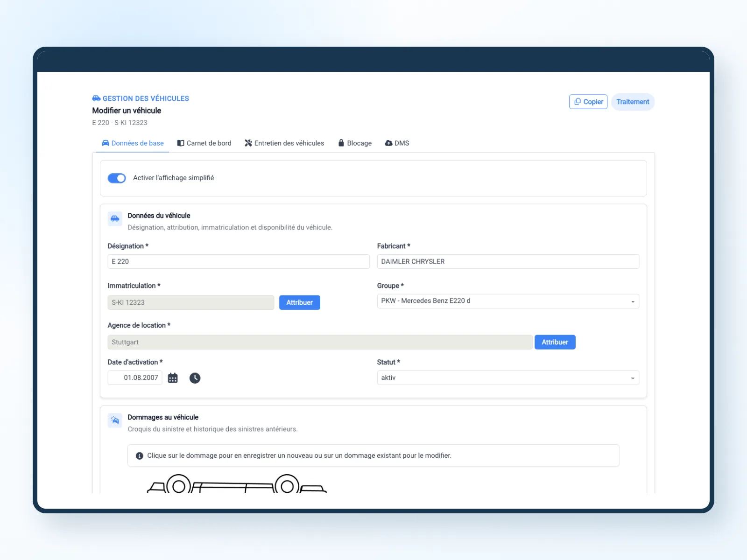Select the Blocage tab
The height and width of the screenshot is (560, 747).
coord(355,143)
